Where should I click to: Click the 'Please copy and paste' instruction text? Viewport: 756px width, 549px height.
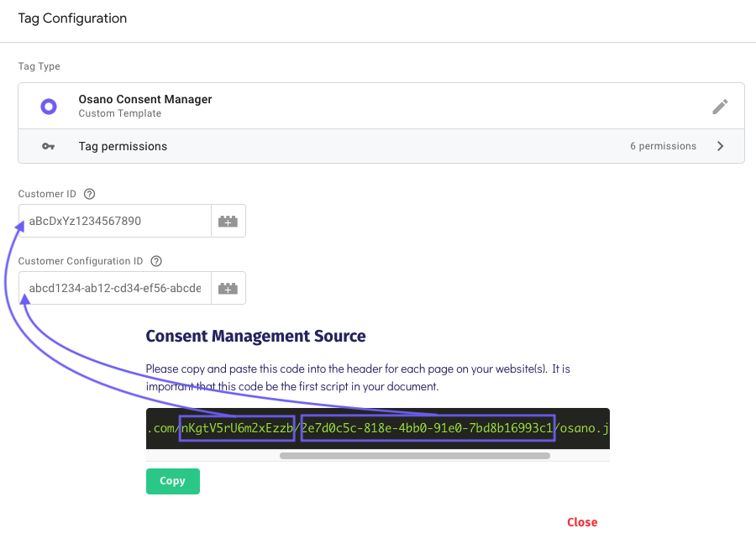tap(358, 378)
